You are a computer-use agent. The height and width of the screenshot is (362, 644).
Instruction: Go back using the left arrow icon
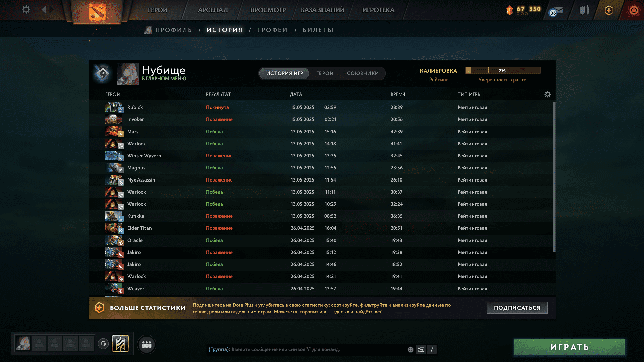tap(44, 10)
